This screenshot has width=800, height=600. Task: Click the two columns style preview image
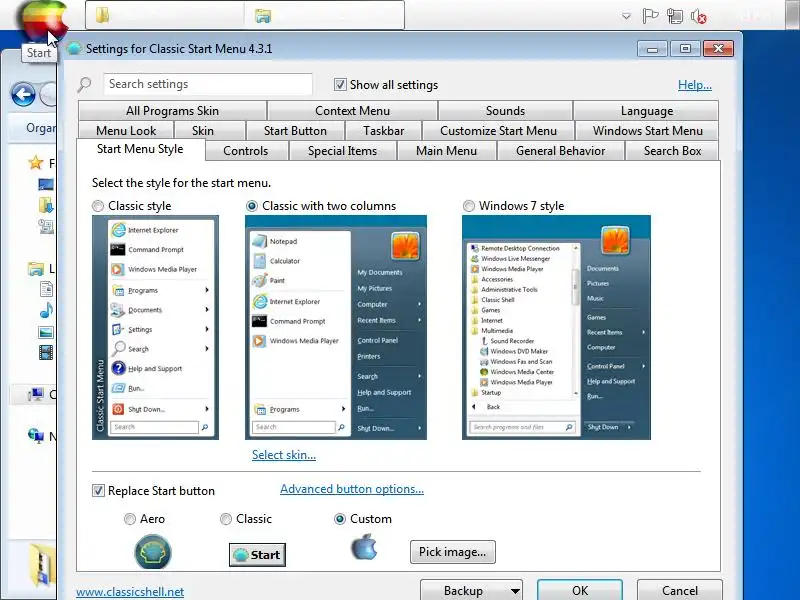(x=336, y=327)
